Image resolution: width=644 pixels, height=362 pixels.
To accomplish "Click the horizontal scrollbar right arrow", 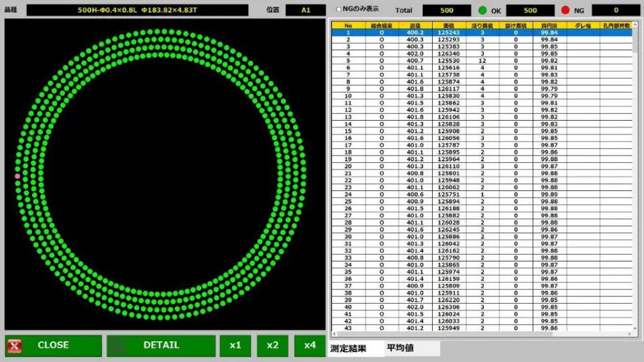I will [x=629, y=334].
